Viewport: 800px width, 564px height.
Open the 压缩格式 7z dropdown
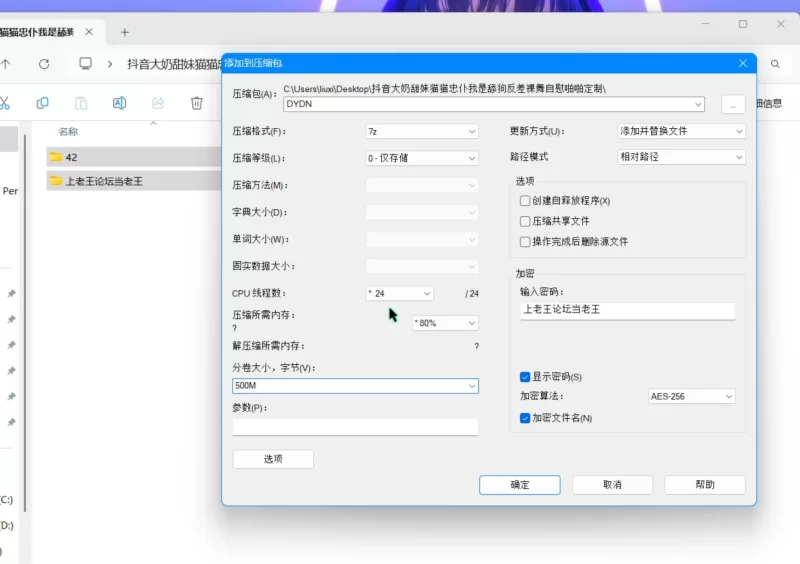pos(422,132)
